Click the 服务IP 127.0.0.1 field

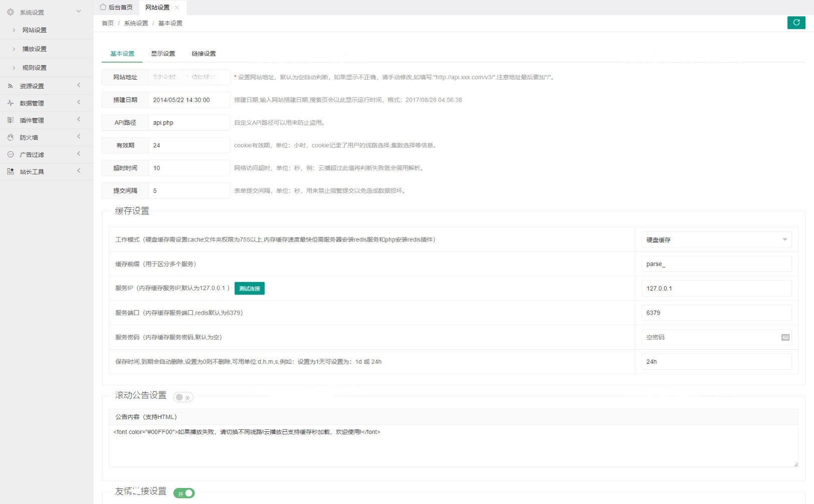click(x=717, y=288)
